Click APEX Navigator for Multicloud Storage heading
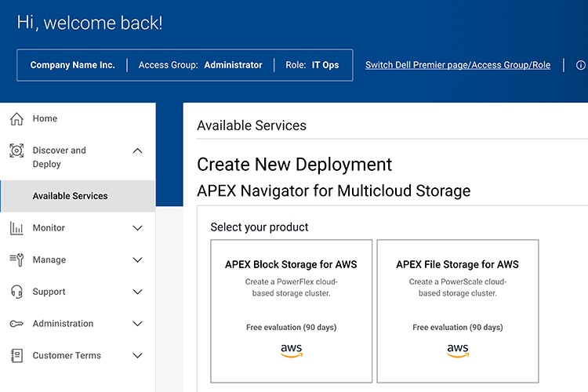 pos(334,191)
